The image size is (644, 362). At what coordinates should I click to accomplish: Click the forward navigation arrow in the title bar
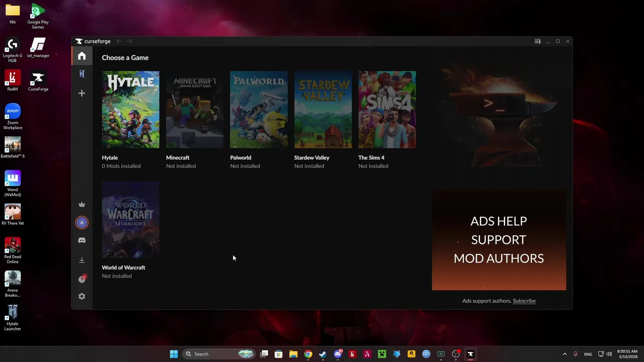click(129, 41)
